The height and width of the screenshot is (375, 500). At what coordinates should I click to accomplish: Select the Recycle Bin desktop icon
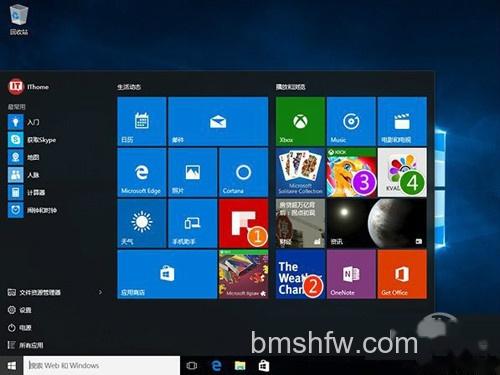[x=19, y=19]
